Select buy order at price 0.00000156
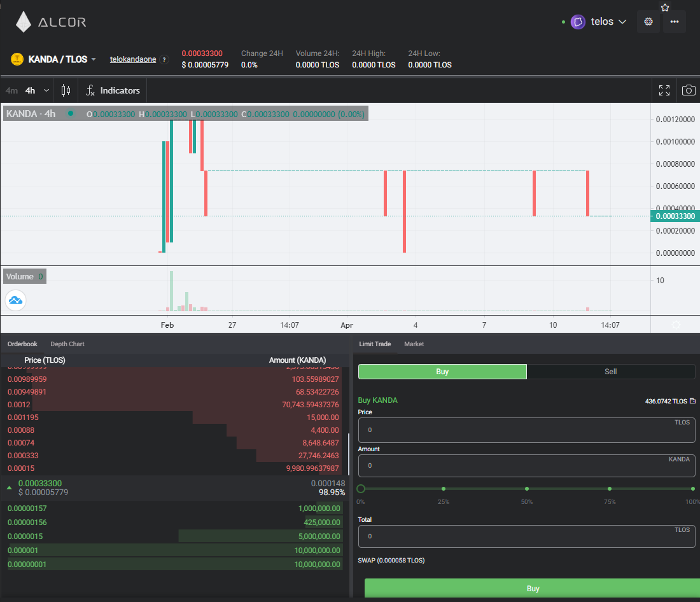This screenshot has height=602, width=700. (x=174, y=522)
